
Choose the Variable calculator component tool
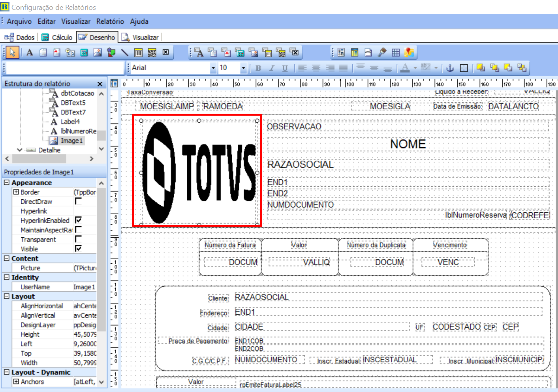tap(84, 52)
